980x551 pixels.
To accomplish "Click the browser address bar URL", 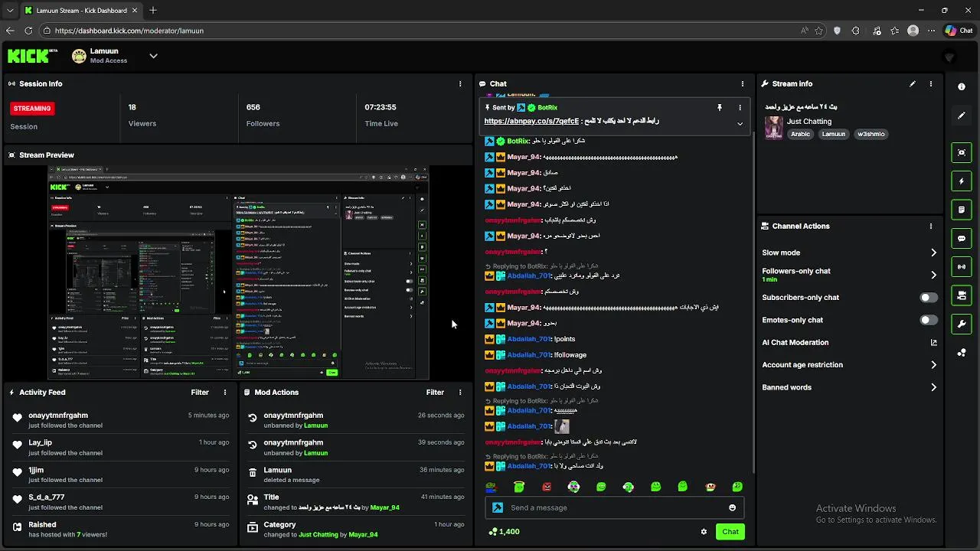I will pos(129,31).
